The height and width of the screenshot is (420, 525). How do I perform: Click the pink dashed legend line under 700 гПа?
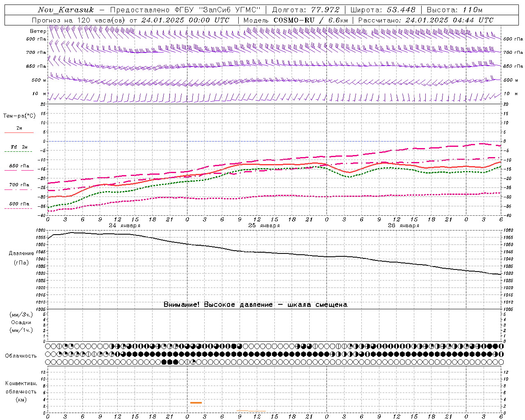tap(19, 189)
